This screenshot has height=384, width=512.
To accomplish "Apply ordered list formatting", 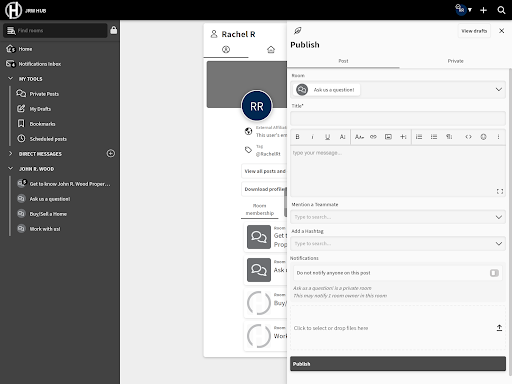I will click(419, 137).
